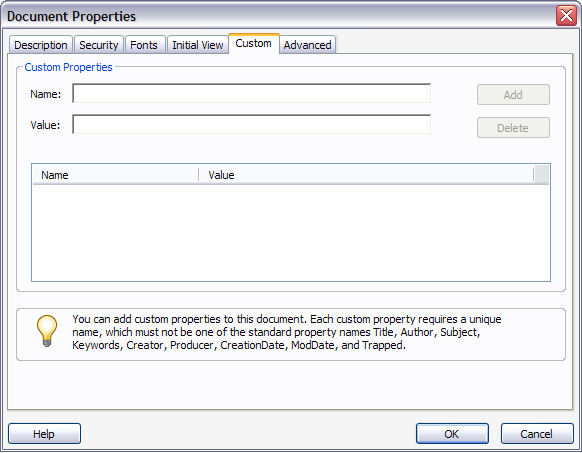
Task: Click into the Value text field
Action: point(252,124)
